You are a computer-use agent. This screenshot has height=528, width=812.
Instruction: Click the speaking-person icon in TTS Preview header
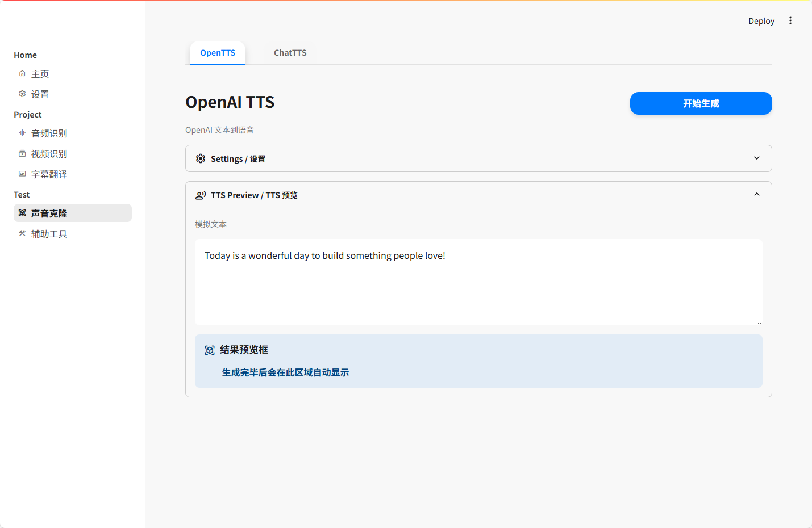201,195
